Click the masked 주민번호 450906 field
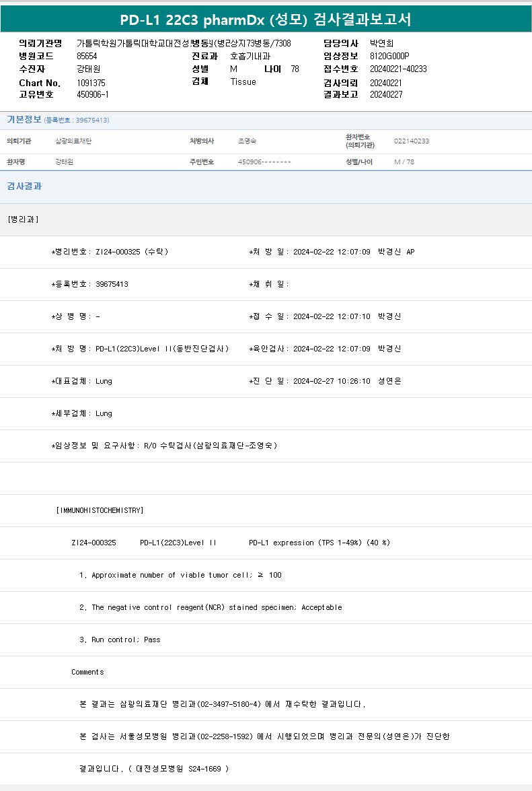The image size is (532, 791). click(x=264, y=162)
